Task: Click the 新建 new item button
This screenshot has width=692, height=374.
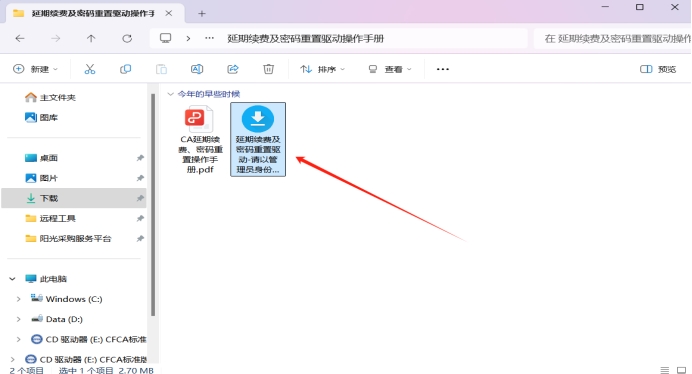Action: [x=35, y=69]
